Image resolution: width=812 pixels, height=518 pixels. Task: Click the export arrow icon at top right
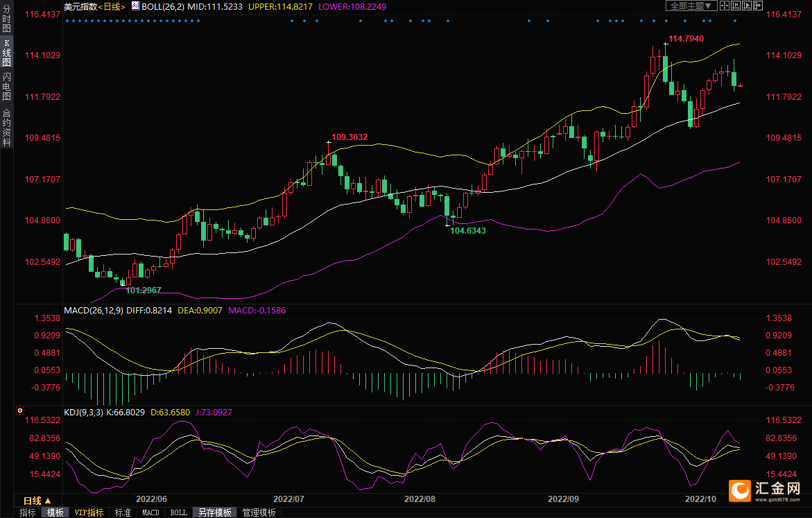click(x=758, y=6)
